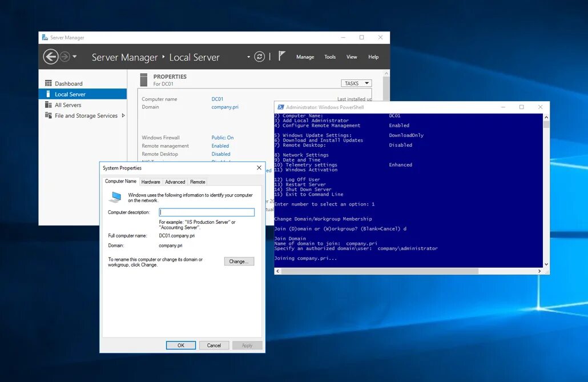The image size is (588, 382).
Task: Click the Dashboard icon in sidebar
Action: (49, 83)
